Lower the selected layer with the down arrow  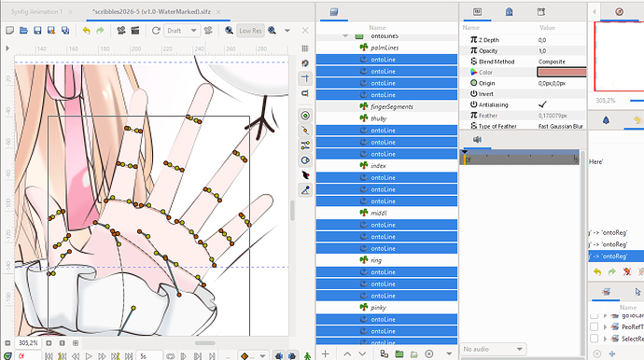click(x=362, y=353)
